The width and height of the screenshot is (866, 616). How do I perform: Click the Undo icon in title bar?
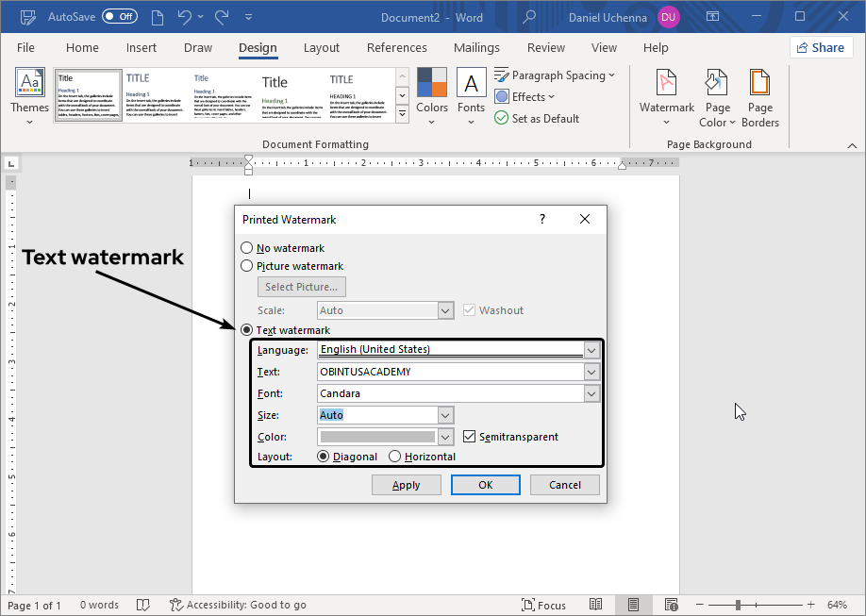pyautogui.click(x=185, y=17)
